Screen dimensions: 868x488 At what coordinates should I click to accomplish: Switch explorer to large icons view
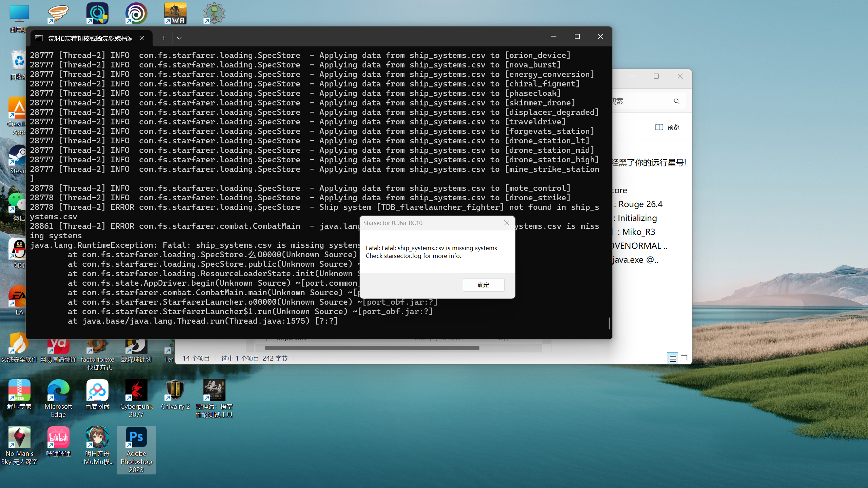[x=684, y=358]
